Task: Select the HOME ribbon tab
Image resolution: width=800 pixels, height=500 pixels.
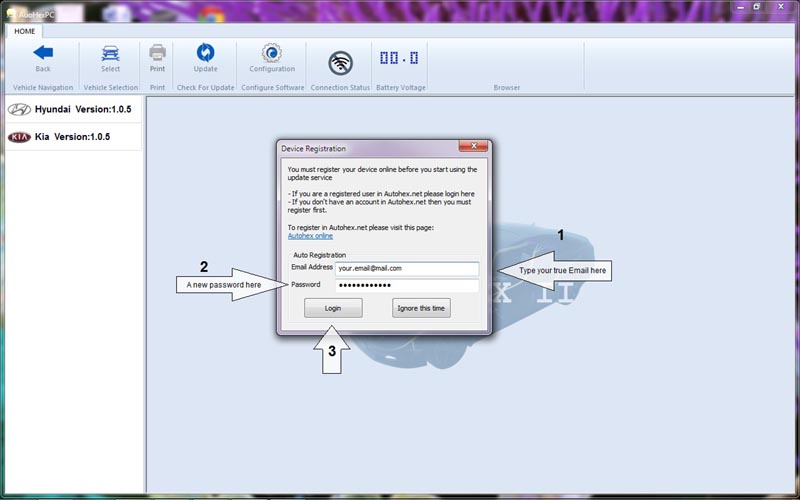Action: [24, 31]
